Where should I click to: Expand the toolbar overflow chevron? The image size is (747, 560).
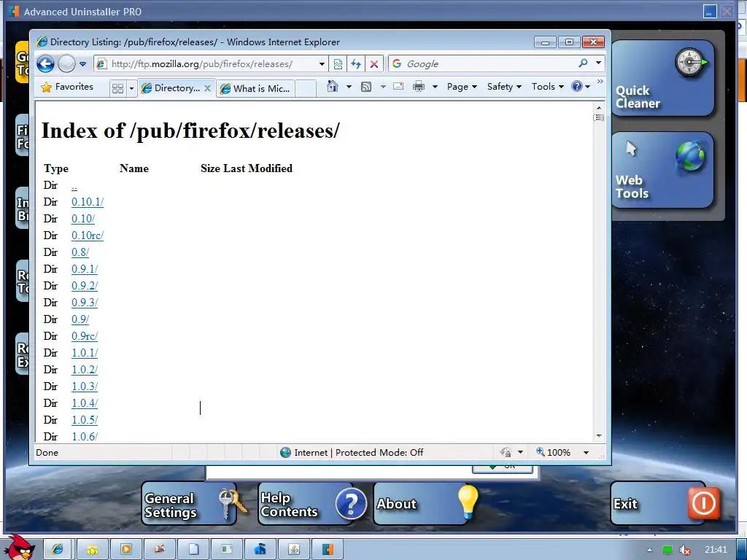[x=600, y=82]
